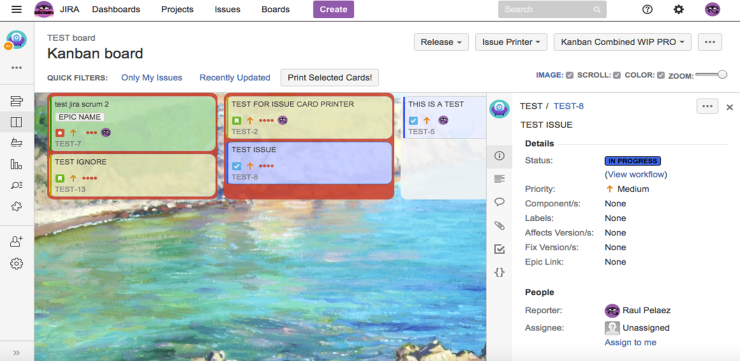Click Print Selected Cards! button
This screenshot has width=740, height=361.
330,78
